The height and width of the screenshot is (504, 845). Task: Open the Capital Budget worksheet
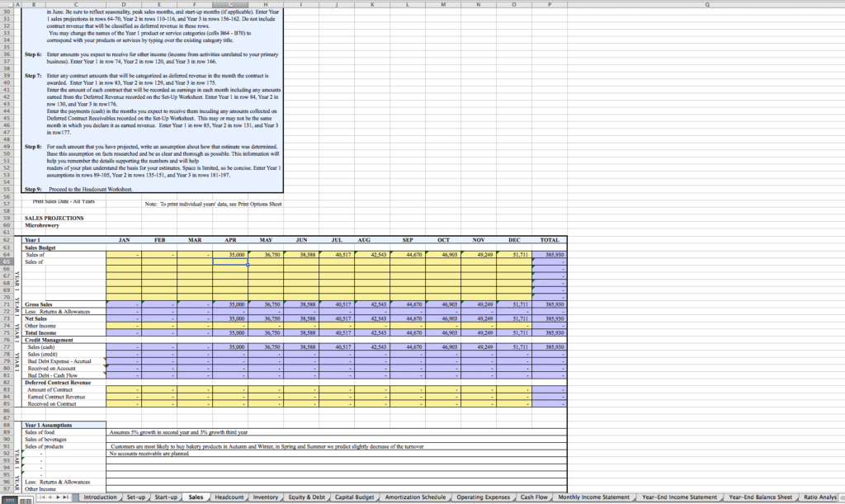coord(356,497)
